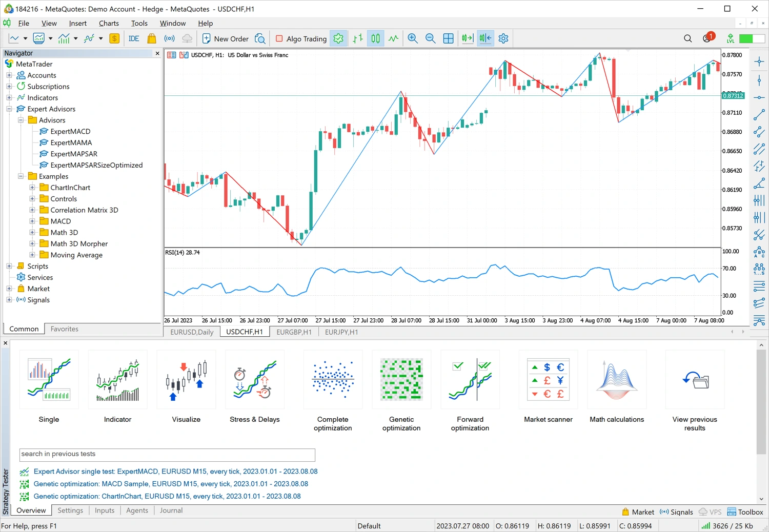
Task: Zoom out of the chart
Action: coord(431,38)
